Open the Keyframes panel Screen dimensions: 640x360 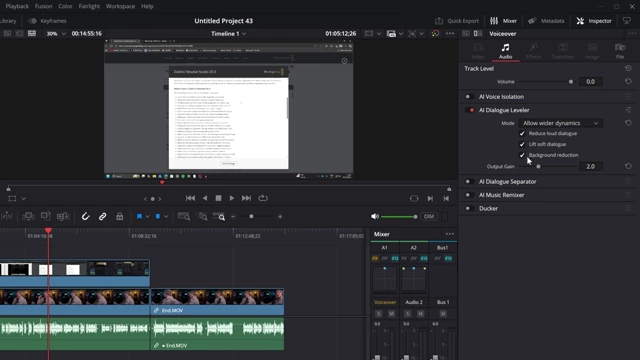tap(48, 21)
